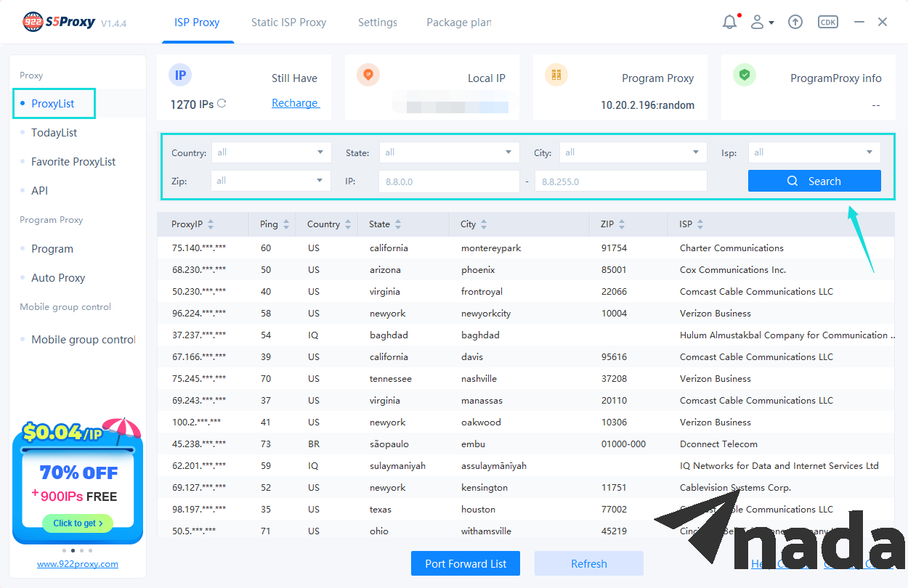
Task: Open the www.922proxy.com link
Action: [78, 564]
